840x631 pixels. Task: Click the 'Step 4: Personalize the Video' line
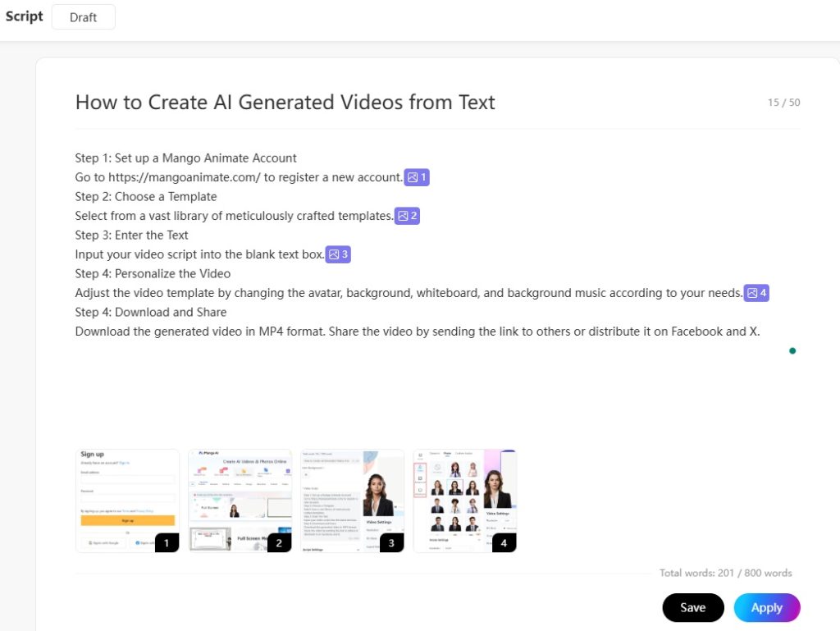(153, 273)
